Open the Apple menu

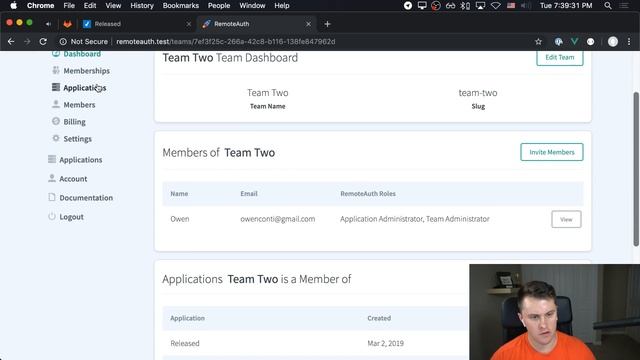pos(13,6)
